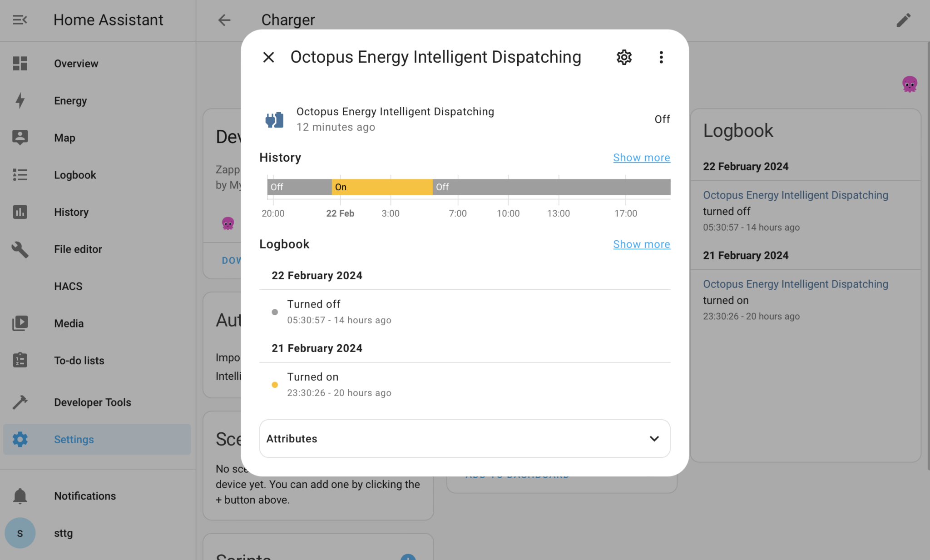Click Show more next to Logbook
This screenshot has width=930, height=560.
[x=641, y=244]
